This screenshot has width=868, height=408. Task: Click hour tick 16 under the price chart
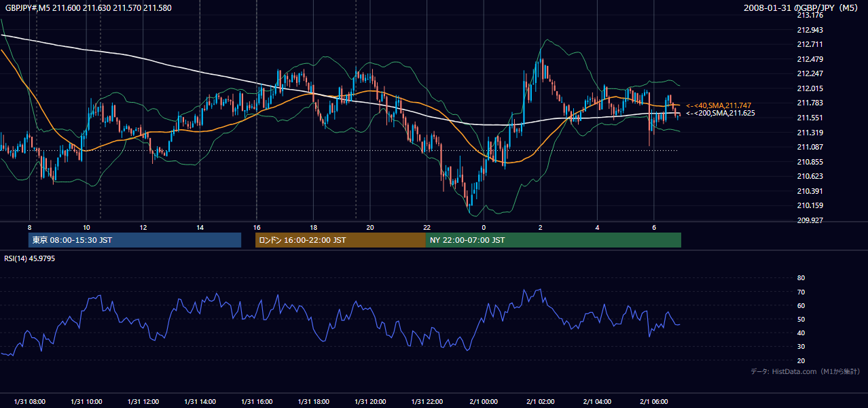click(x=257, y=227)
